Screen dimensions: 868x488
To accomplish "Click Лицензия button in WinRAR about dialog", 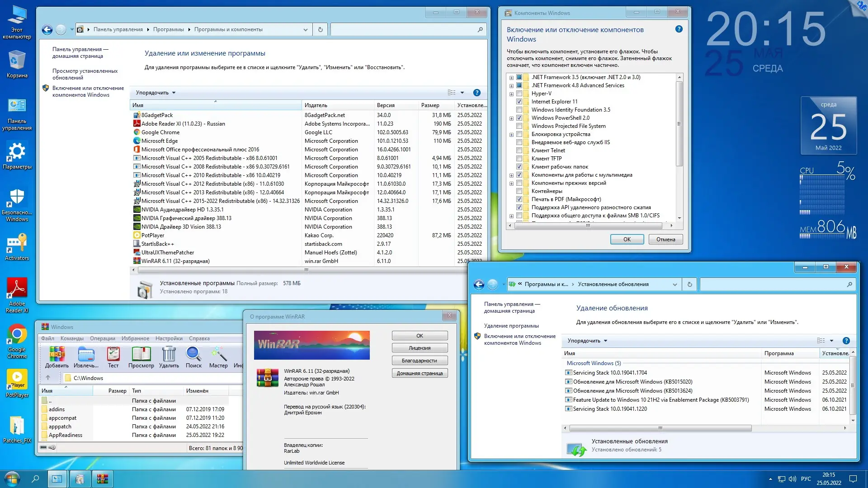I will 420,348.
